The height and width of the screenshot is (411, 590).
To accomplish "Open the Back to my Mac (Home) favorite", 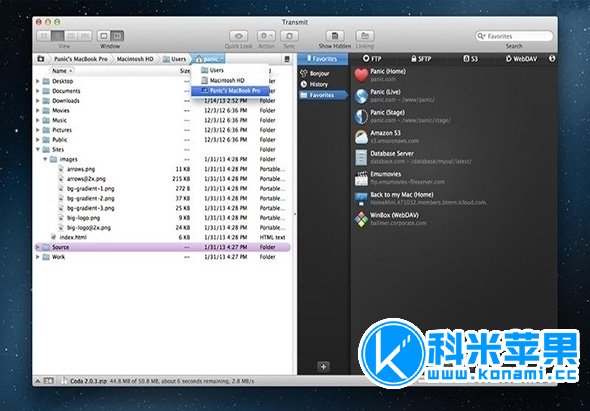I will pos(453,199).
